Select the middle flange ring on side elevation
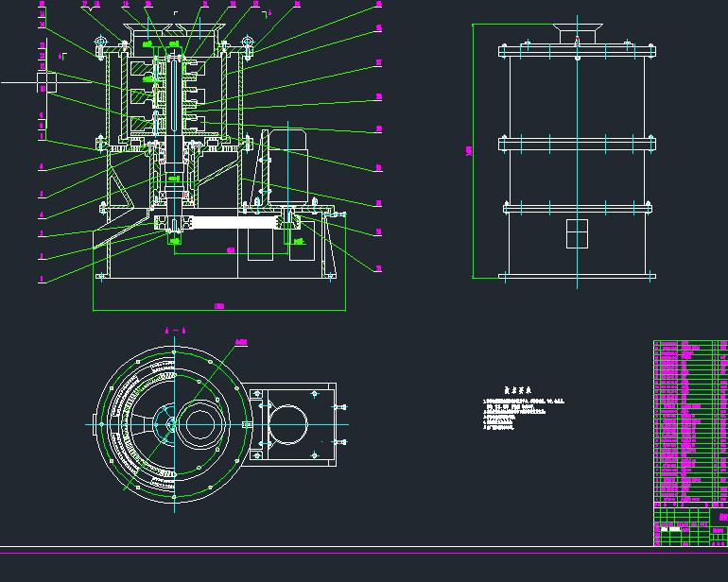This screenshot has width=728, height=582. coord(577,144)
